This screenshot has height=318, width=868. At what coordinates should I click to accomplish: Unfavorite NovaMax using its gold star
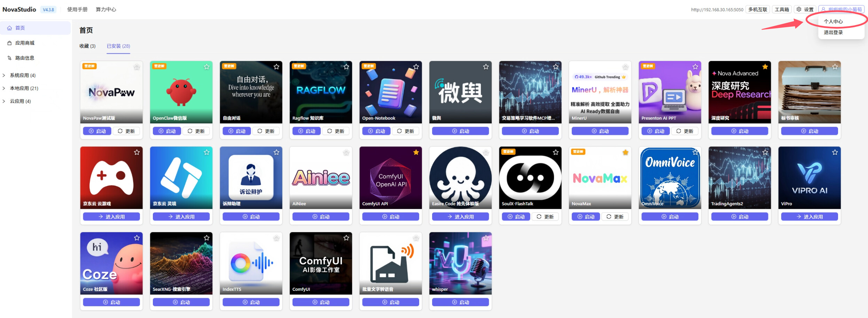point(626,152)
